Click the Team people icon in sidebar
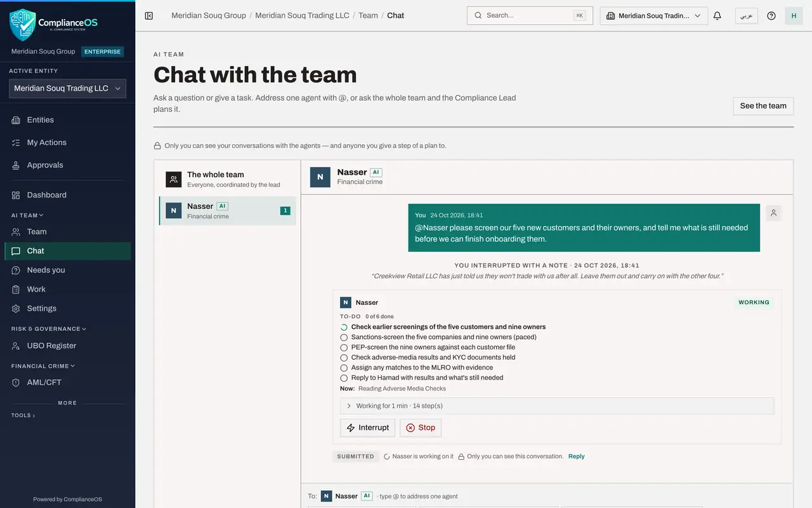The image size is (812, 508). point(16,232)
